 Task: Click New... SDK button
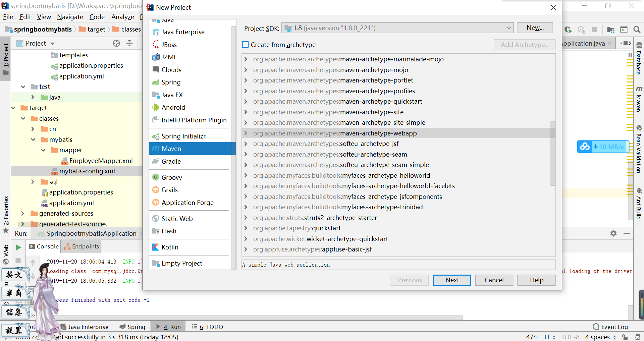[x=535, y=28]
